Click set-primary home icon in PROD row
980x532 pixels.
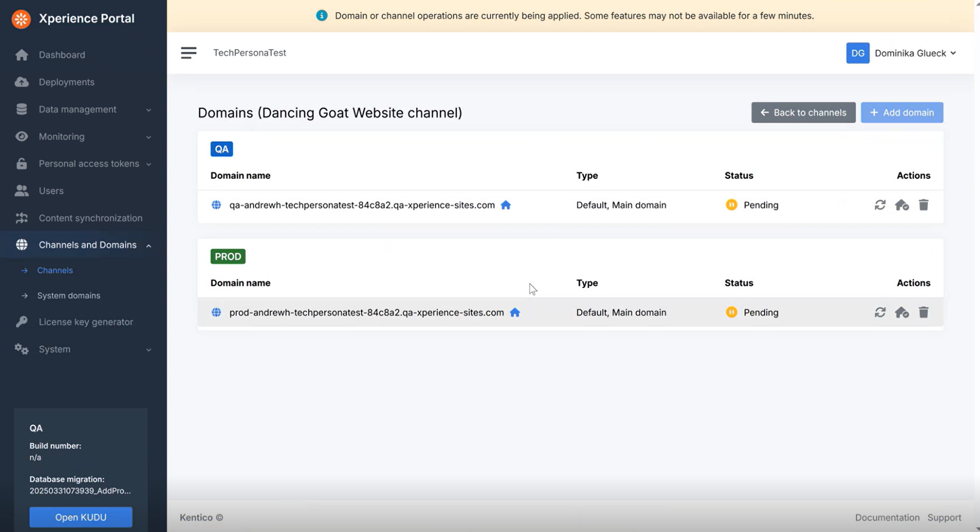(902, 312)
